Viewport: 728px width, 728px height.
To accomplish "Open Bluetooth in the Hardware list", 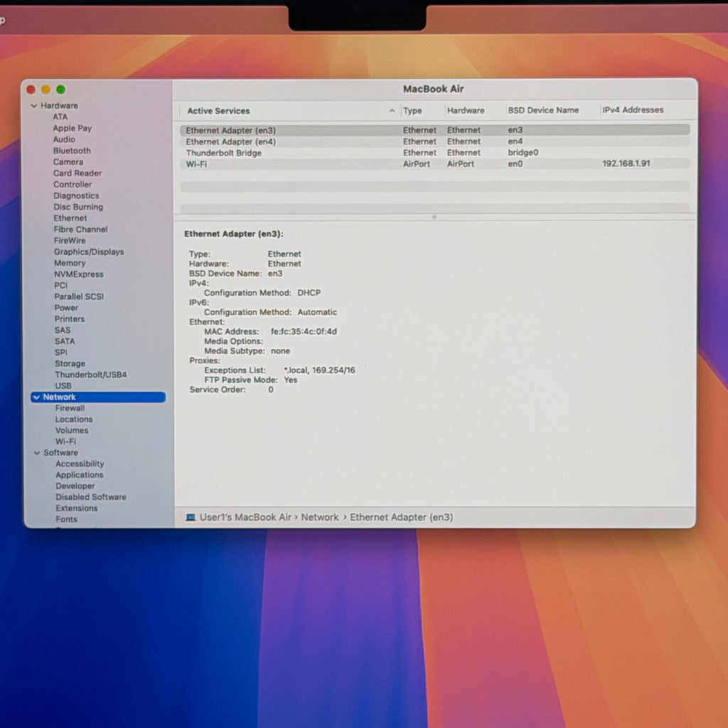I will [72, 151].
